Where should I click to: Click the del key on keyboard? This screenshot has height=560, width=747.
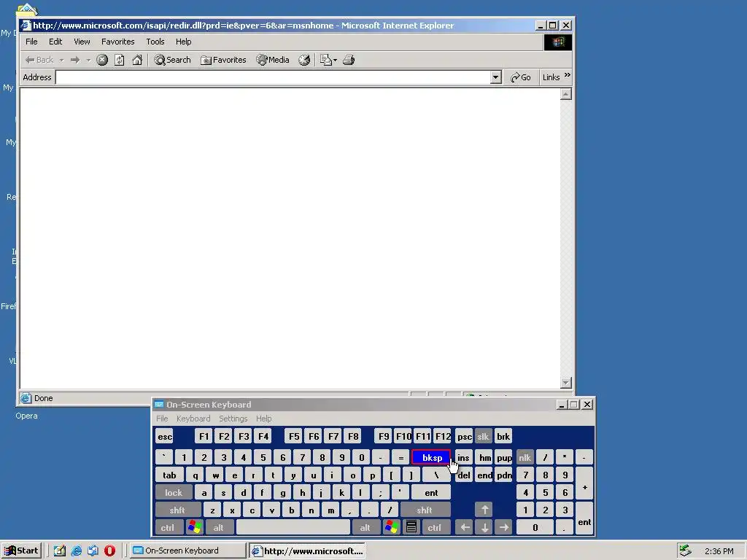[x=464, y=475]
